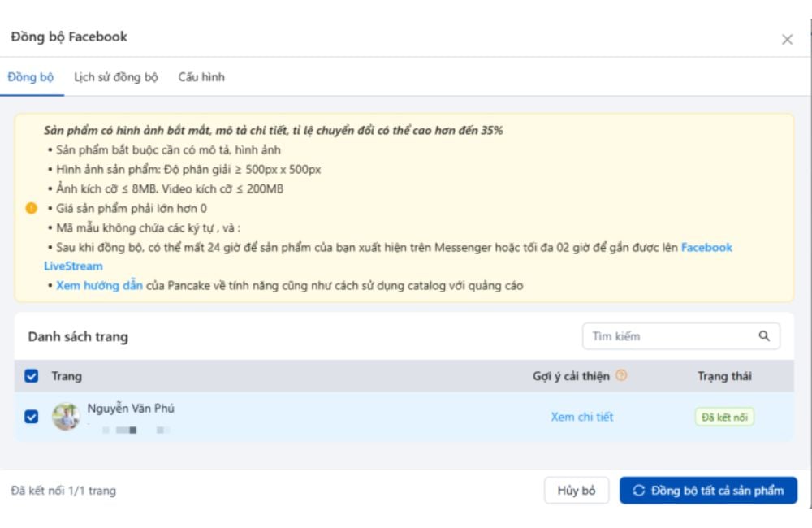Viewport: 812px width, 528px height.
Task: Click the magnifier search icon
Action: click(x=764, y=336)
